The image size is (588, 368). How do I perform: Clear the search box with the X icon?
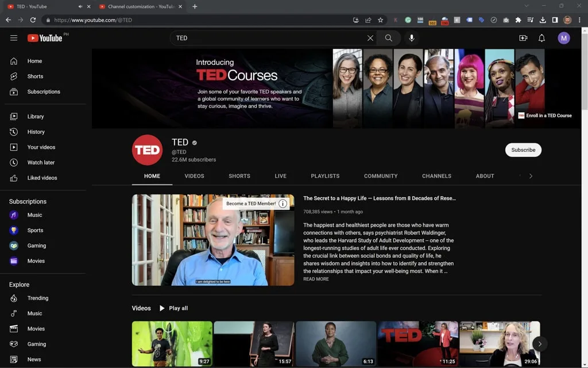[x=370, y=38]
